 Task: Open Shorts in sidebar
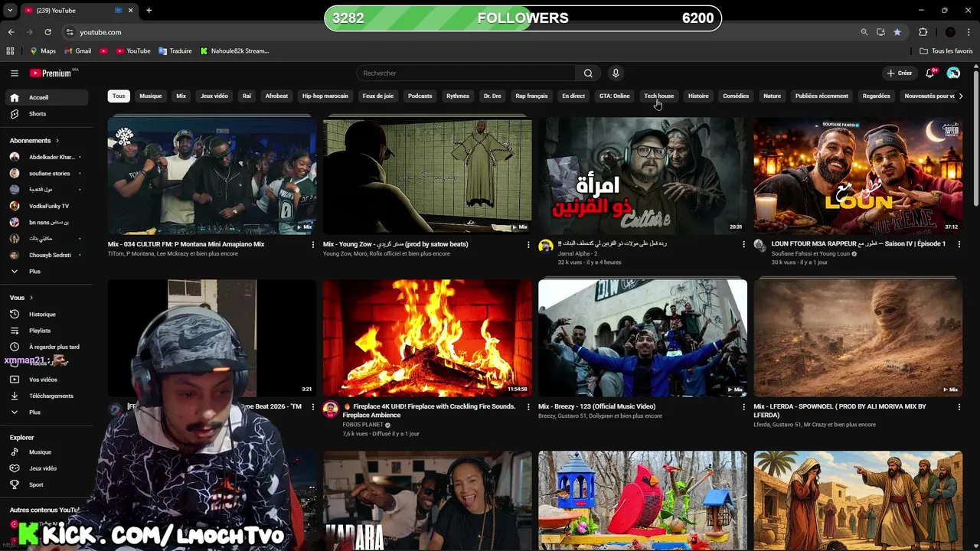tap(47, 114)
